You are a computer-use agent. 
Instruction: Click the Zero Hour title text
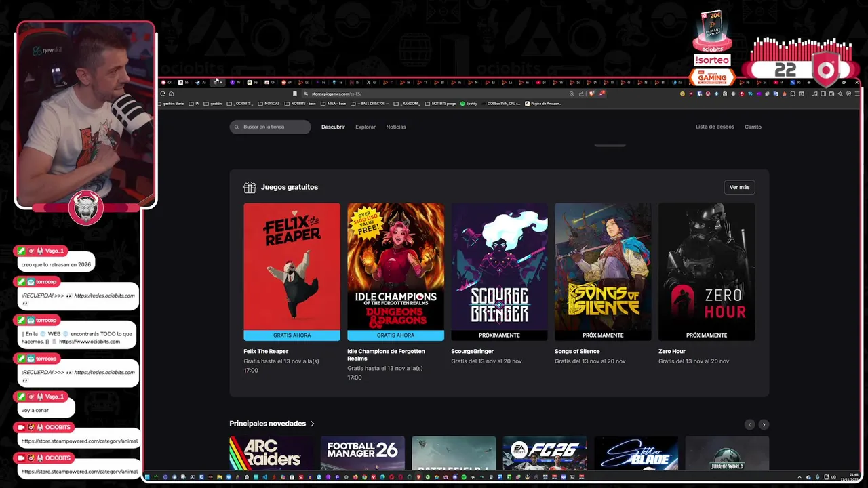672,351
